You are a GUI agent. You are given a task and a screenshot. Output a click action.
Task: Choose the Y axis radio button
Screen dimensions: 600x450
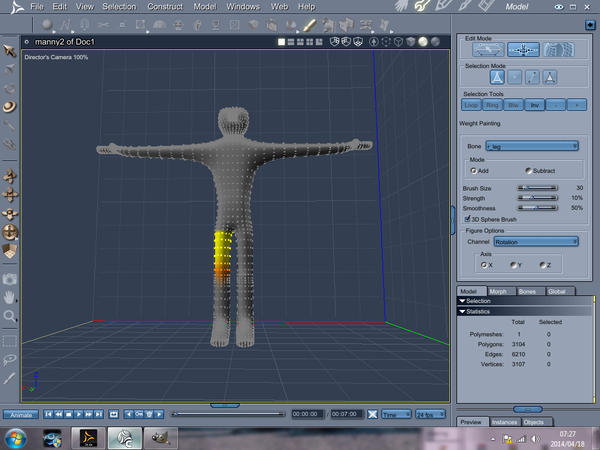513,265
